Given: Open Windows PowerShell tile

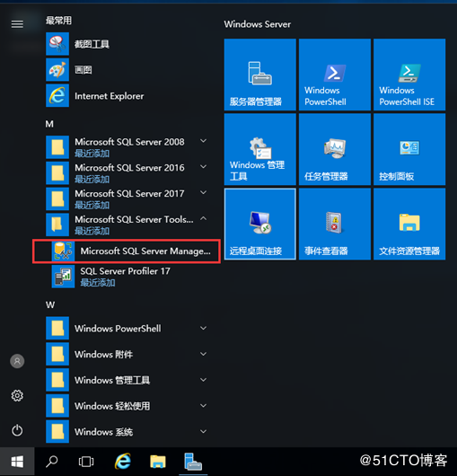Looking at the screenshot, I should 335,75.
